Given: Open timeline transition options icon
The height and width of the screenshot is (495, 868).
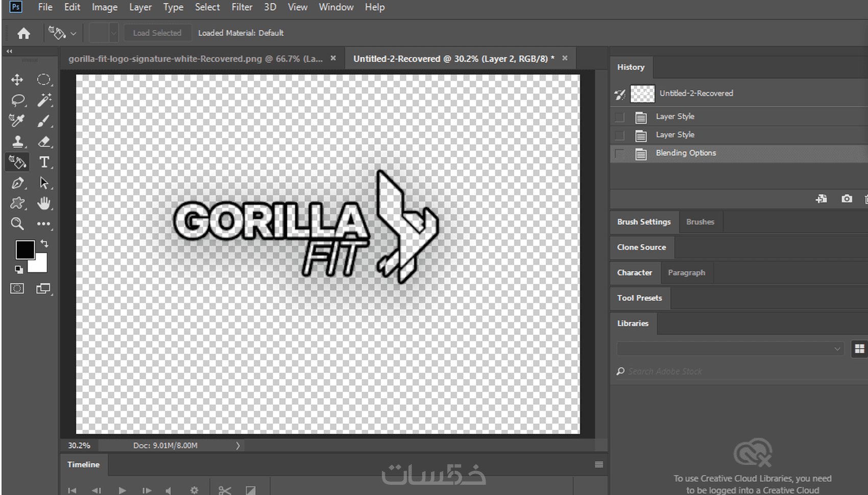Looking at the screenshot, I should click(x=251, y=490).
